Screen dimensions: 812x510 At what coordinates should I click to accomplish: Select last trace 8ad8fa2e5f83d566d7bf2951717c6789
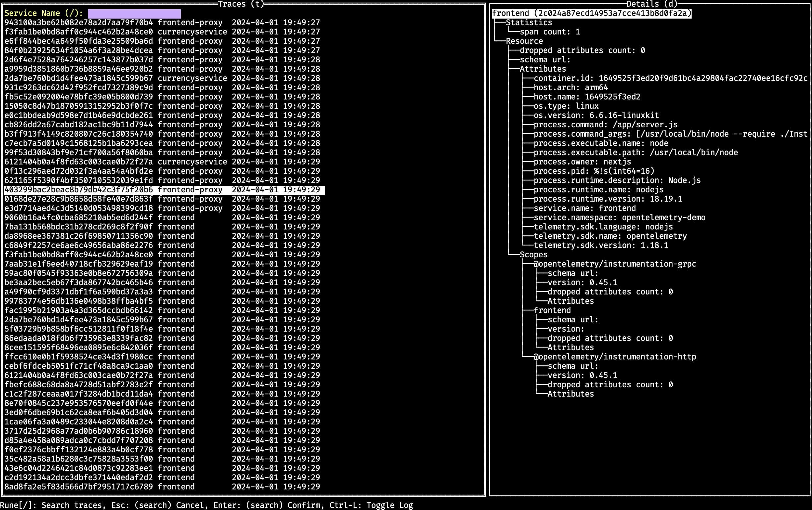pyautogui.click(x=162, y=487)
